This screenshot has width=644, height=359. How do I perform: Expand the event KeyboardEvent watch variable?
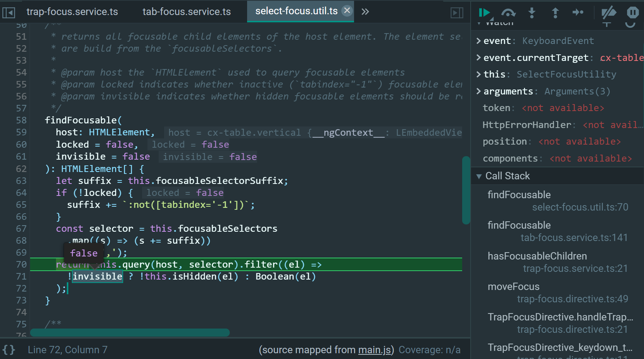pos(479,40)
